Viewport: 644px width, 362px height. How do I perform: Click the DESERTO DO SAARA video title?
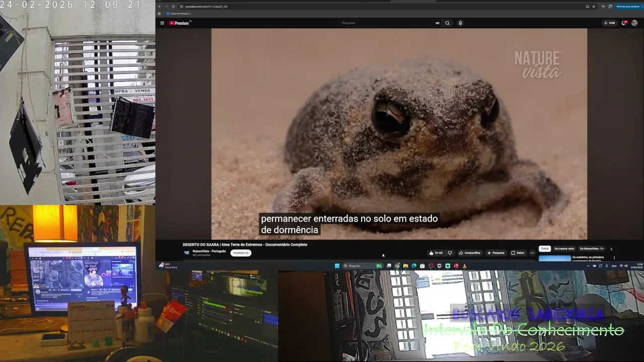click(x=245, y=245)
